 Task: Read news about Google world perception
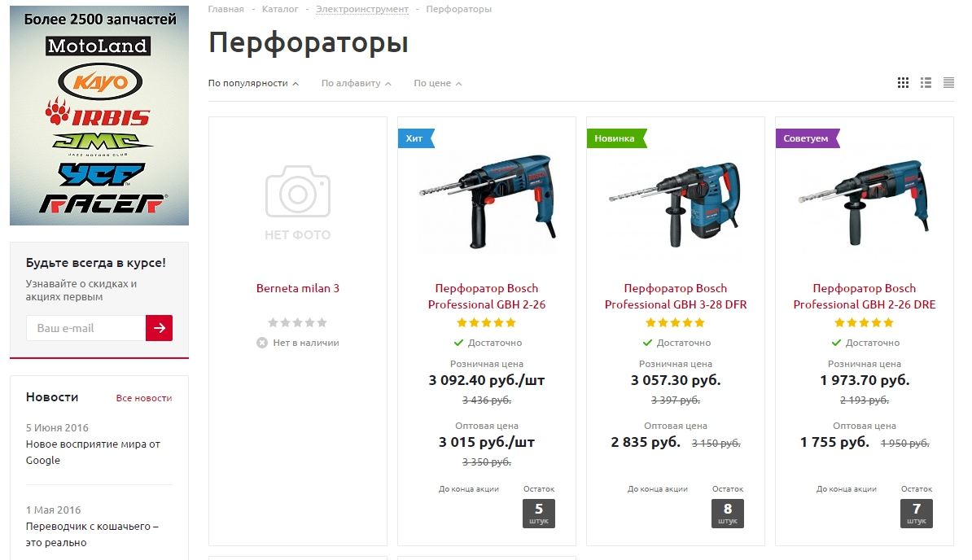[x=93, y=453]
